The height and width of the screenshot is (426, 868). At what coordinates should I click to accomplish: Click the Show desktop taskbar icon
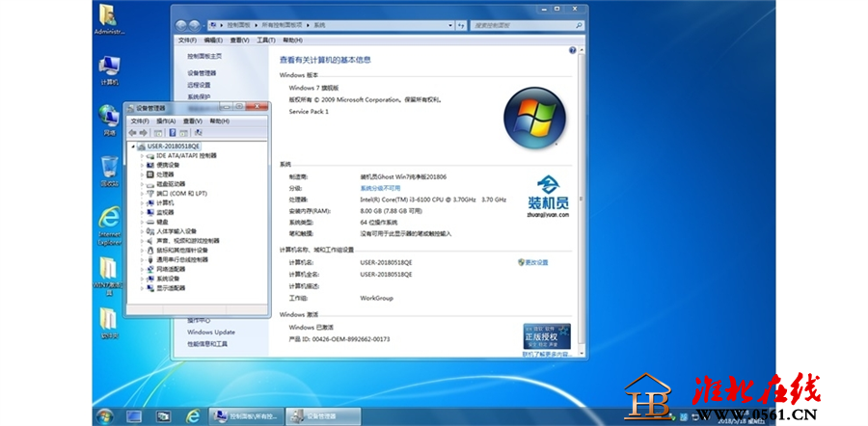coord(134,416)
